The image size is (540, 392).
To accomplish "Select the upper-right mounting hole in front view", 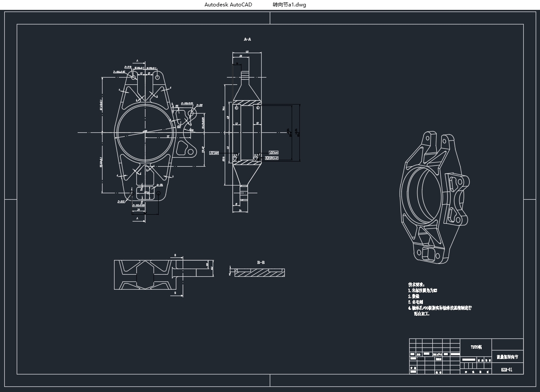I will click(x=157, y=78).
